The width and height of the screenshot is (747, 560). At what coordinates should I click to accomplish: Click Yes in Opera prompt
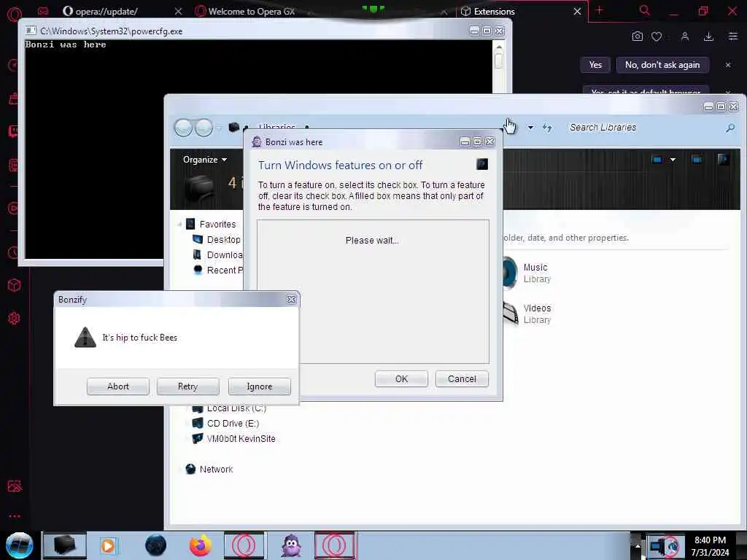(x=595, y=65)
